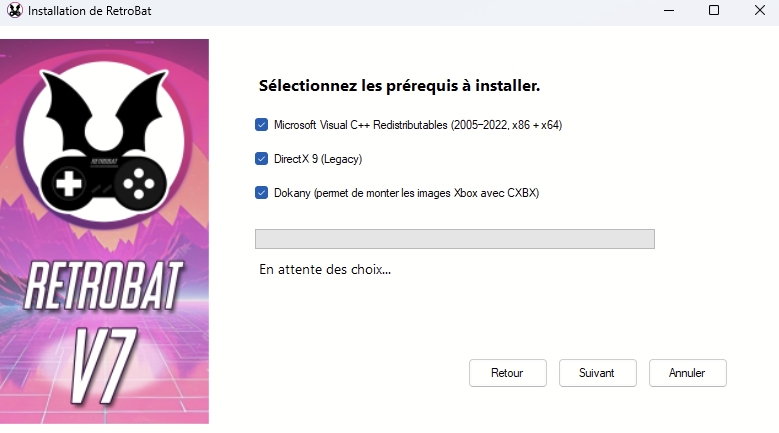Cancel the installation with the Annuler button

687,373
